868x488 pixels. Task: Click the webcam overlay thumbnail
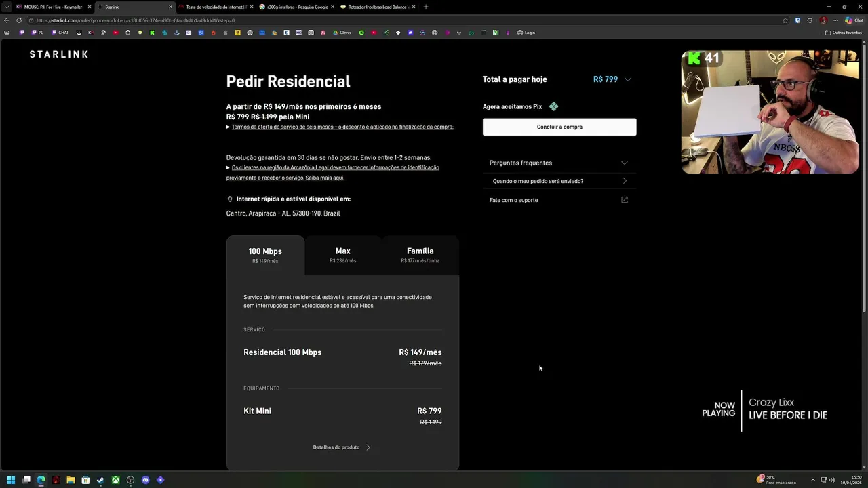tap(770, 112)
